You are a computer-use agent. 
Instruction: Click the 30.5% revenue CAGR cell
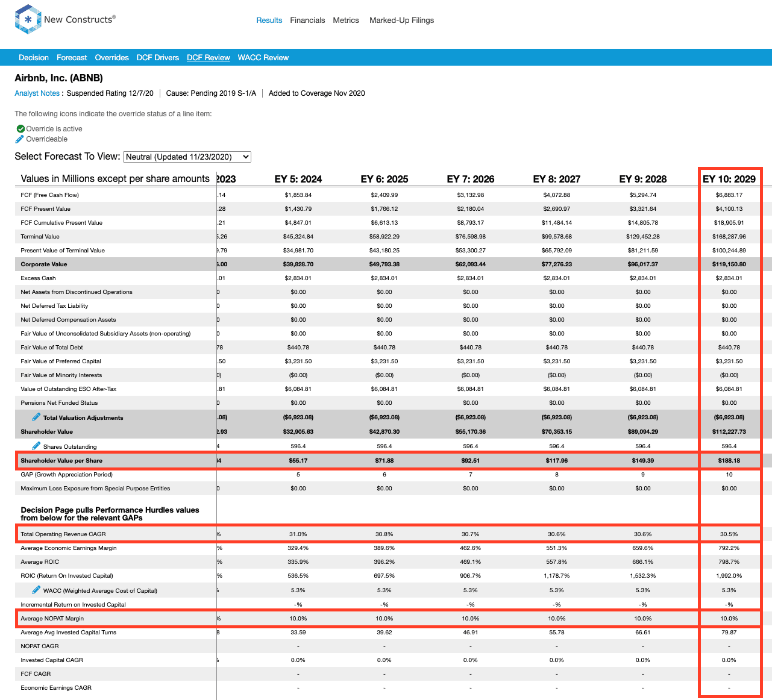click(729, 534)
